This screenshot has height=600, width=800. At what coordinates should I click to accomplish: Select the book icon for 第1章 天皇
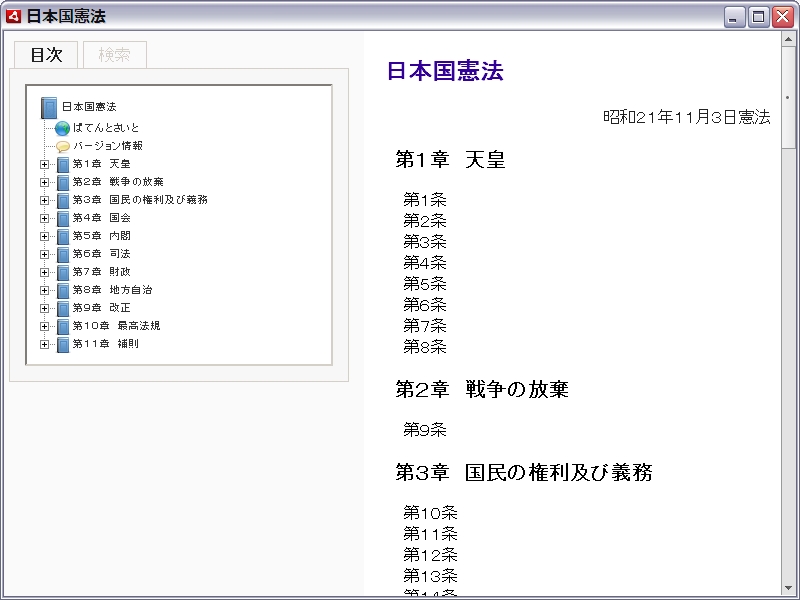pos(63,164)
